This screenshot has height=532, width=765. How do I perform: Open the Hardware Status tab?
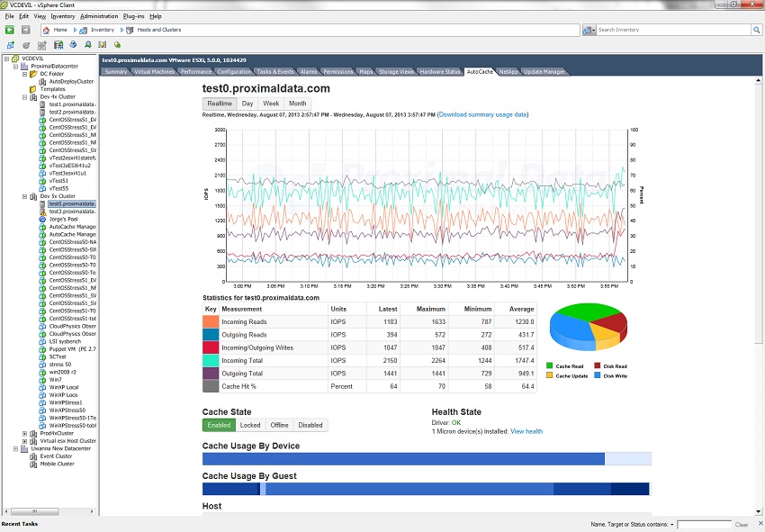(439, 72)
